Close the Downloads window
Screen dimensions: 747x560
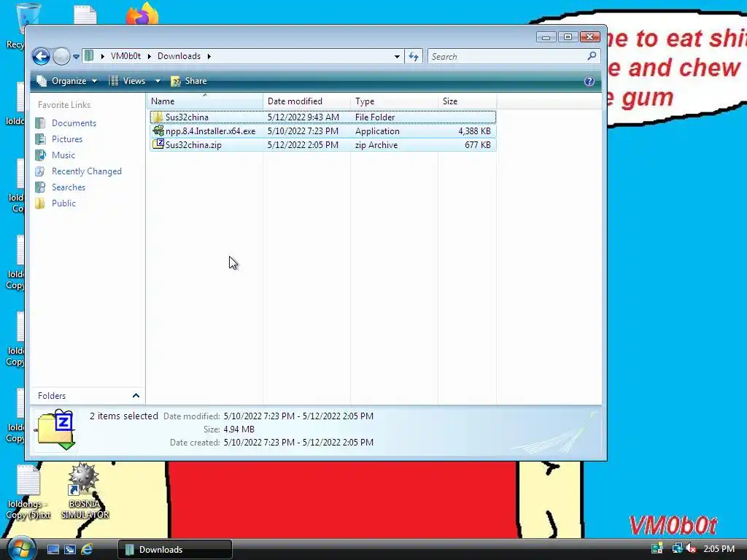coord(589,37)
